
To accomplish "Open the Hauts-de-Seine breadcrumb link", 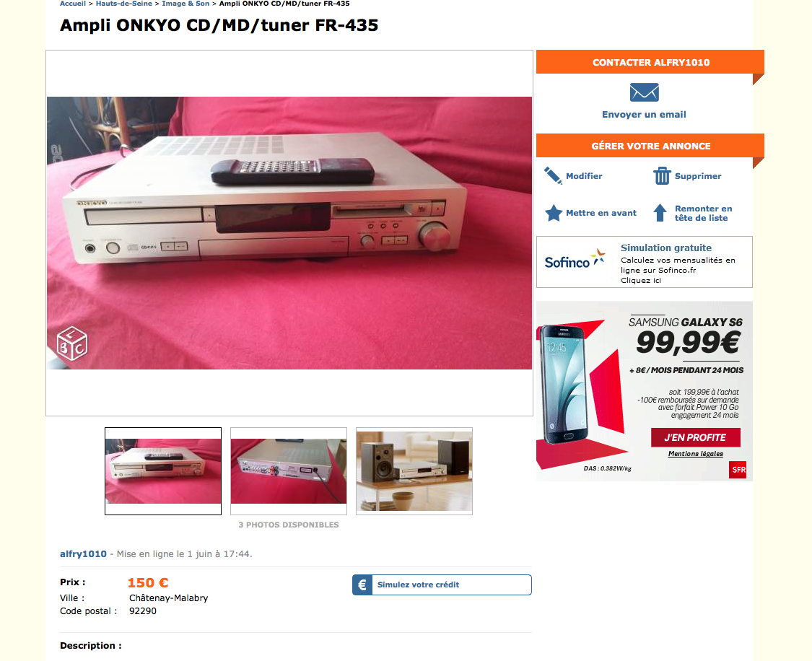I will 123,4.
